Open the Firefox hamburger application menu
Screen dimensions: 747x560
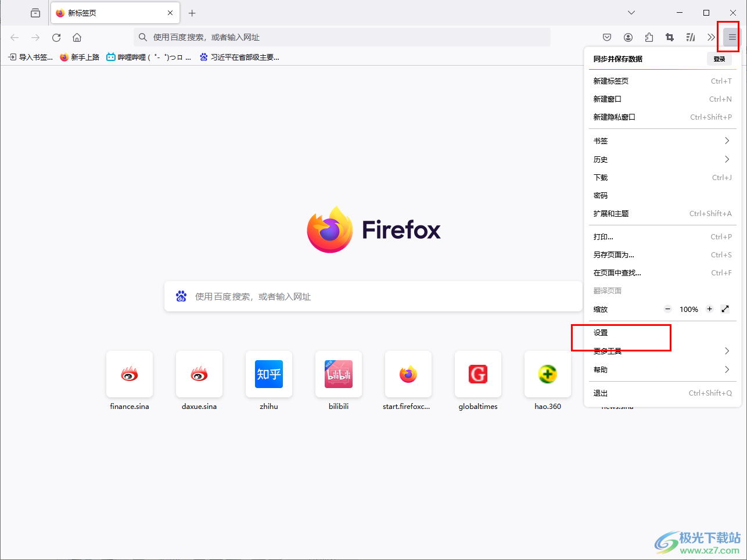coord(732,37)
